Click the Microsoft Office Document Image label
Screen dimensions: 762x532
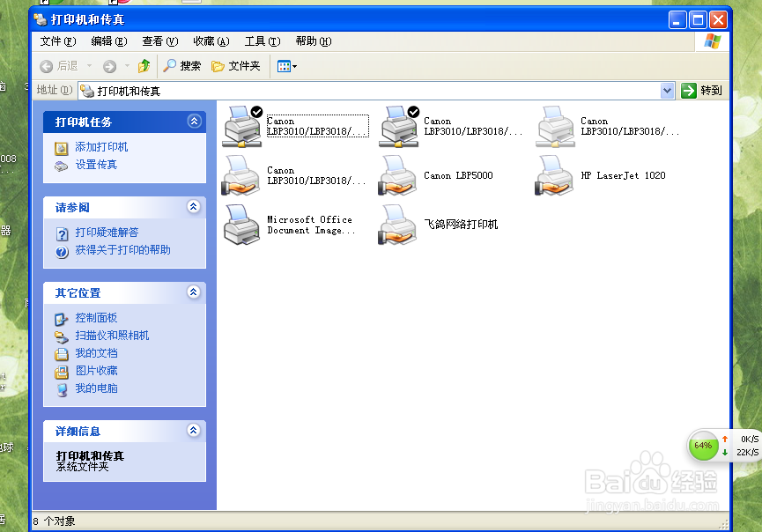pos(311,225)
